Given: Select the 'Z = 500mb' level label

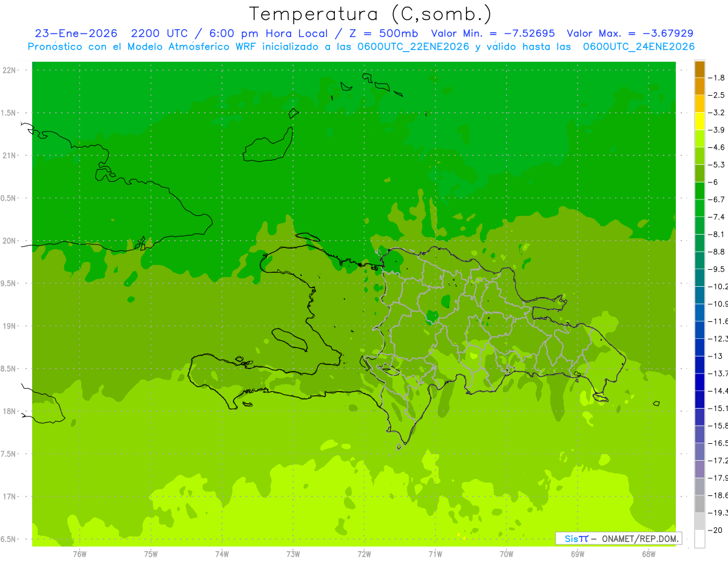Looking at the screenshot, I should click(384, 33).
